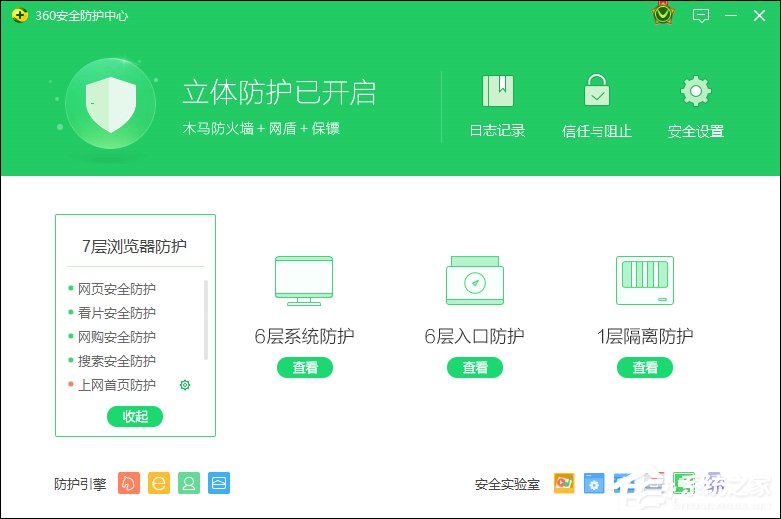Click the browser protection list scrollbar
This screenshot has width=781, height=519.
(206, 320)
